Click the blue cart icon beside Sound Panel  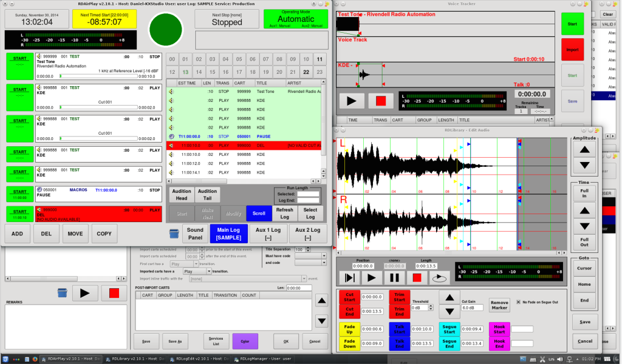(x=174, y=234)
